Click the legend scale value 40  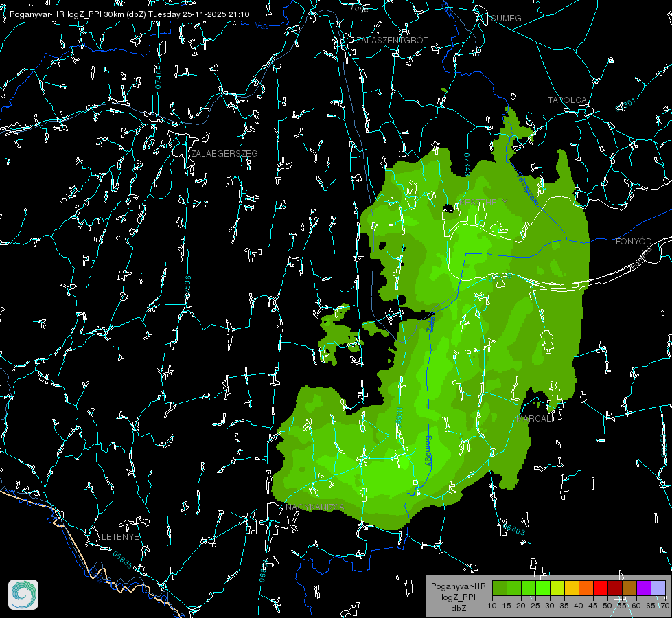579,606
